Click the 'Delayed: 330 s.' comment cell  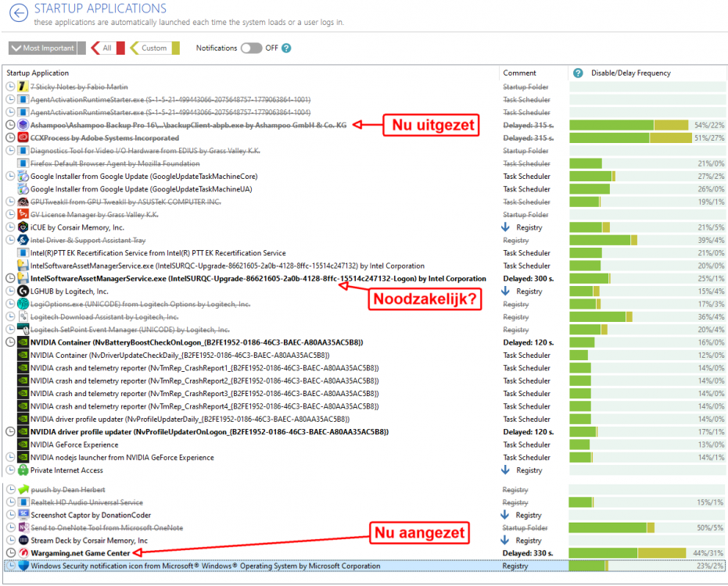click(527, 553)
